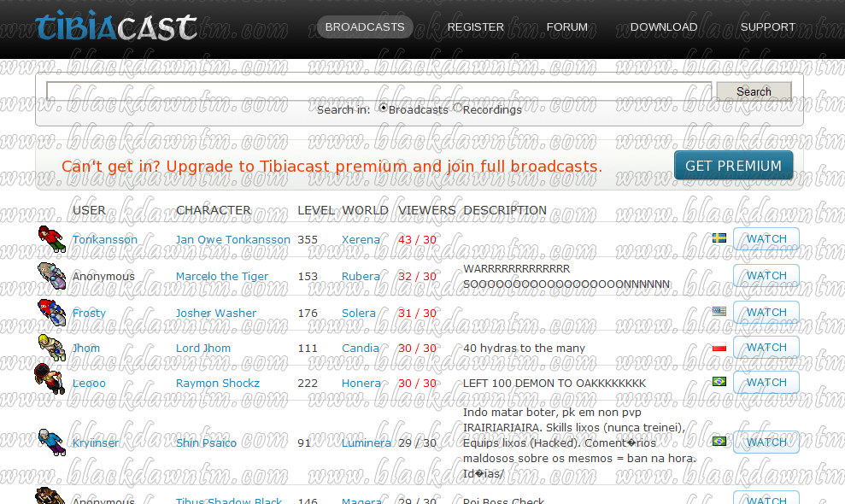Open character Jan Owe Tonkansson
The height and width of the screenshot is (504, 845).
click(x=232, y=239)
